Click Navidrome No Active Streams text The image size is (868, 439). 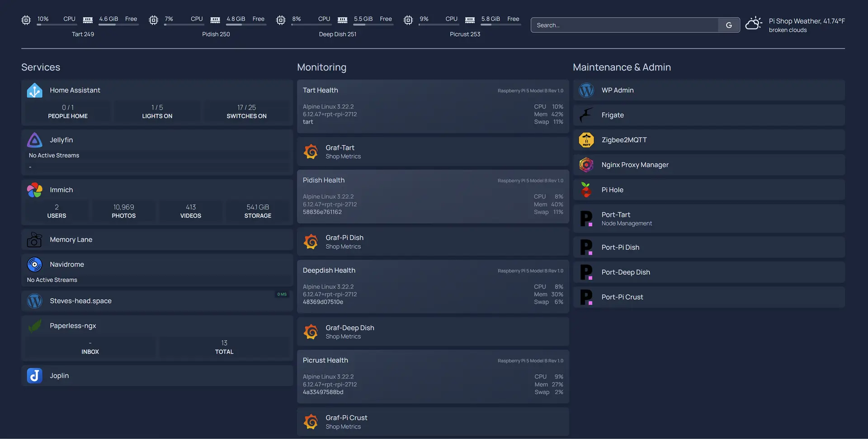(52, 280)
